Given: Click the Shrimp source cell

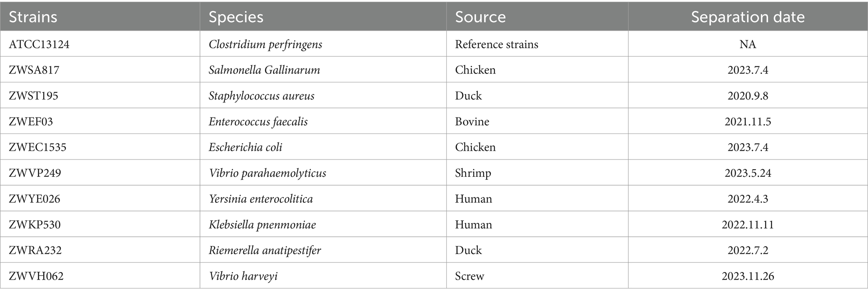Looking at the screenshot, I should 537,173.
